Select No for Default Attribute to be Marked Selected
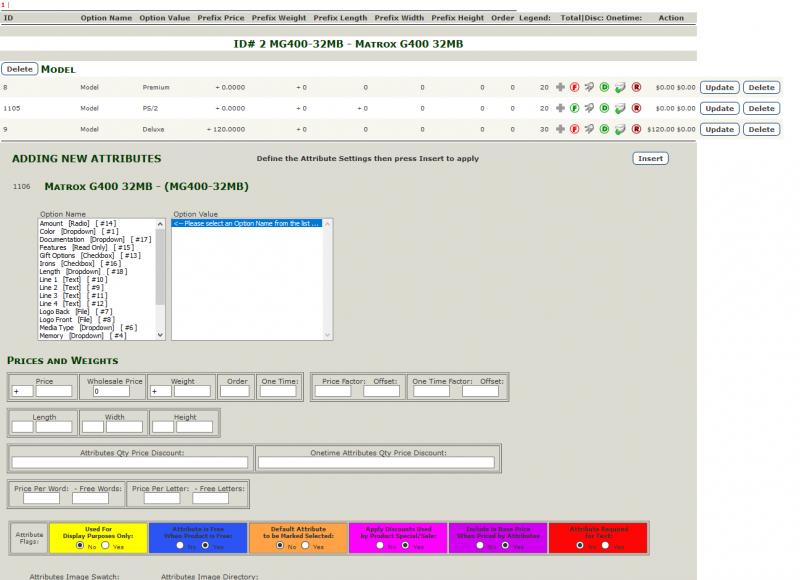The image size is (800, 580). pos(280,545)
